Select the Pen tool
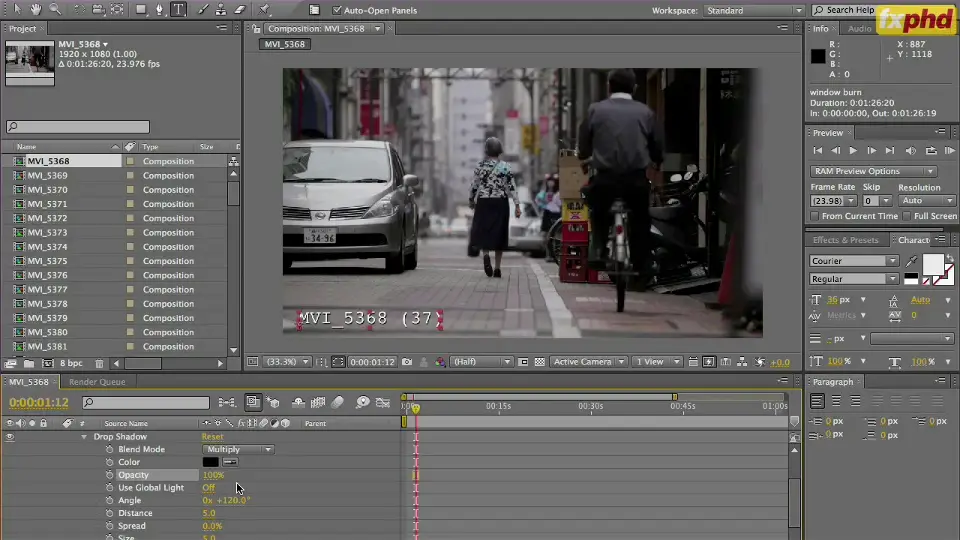This screenshot has width=960, height=540. [x=159, y=9]
